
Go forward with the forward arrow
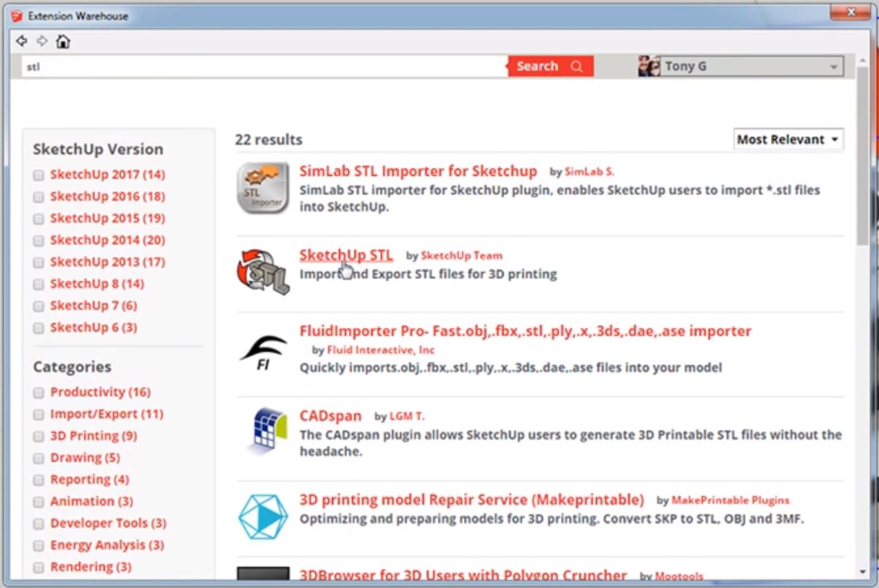click(x=42, y=42)
